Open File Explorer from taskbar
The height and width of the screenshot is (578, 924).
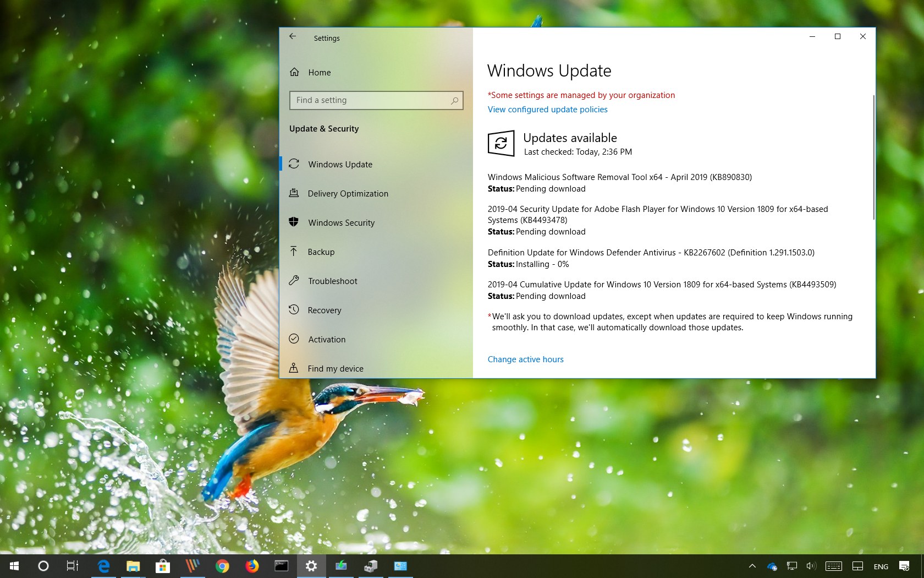[133, 566]
